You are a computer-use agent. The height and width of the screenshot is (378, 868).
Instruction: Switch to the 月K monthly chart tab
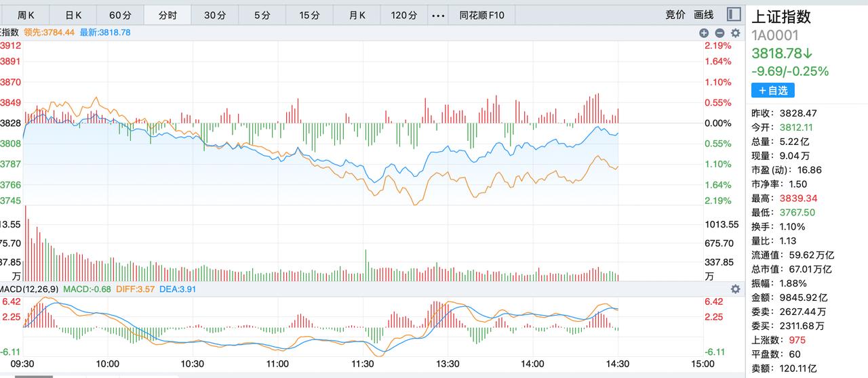coord(357,15)
